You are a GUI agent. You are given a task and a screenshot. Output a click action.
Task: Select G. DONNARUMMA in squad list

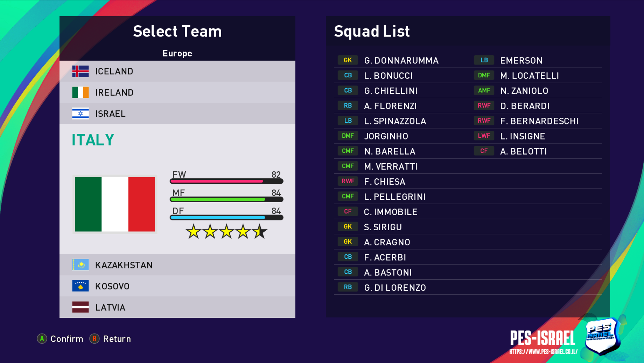point(401,61)
